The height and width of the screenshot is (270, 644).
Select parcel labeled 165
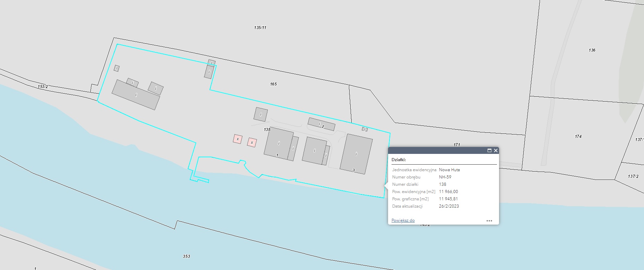click(273, 84)
